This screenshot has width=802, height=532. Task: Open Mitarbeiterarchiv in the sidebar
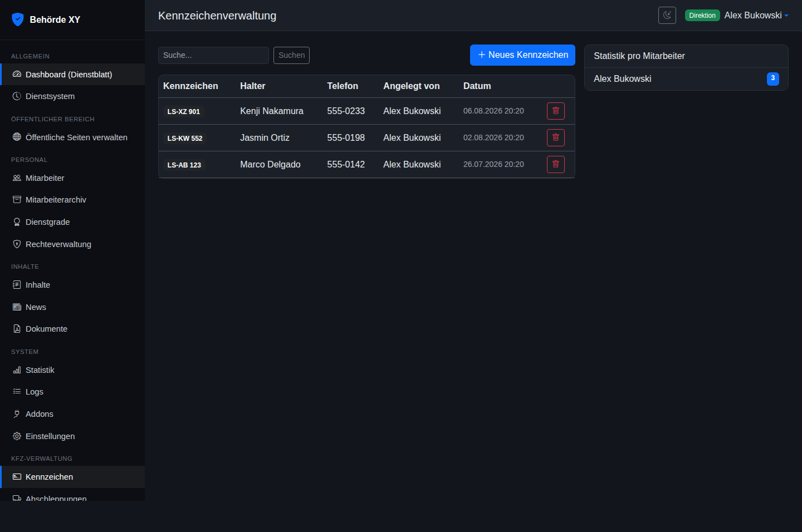72,200
